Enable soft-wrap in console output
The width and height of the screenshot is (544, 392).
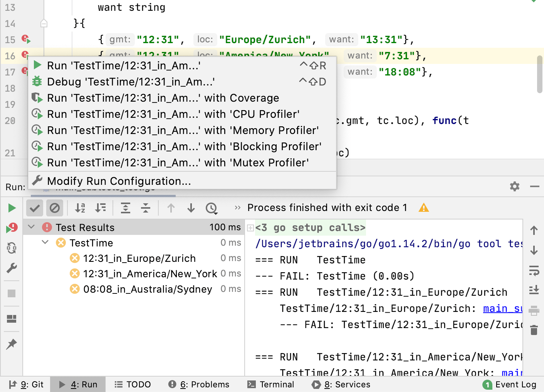click(534, 271)
